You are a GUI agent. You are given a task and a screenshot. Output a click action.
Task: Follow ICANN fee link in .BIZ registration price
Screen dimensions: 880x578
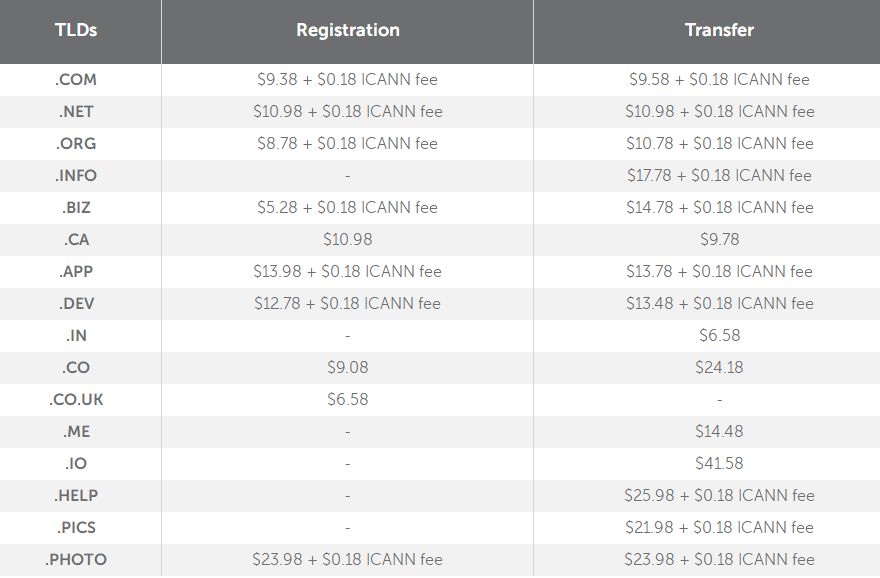[x=399, y=207]
